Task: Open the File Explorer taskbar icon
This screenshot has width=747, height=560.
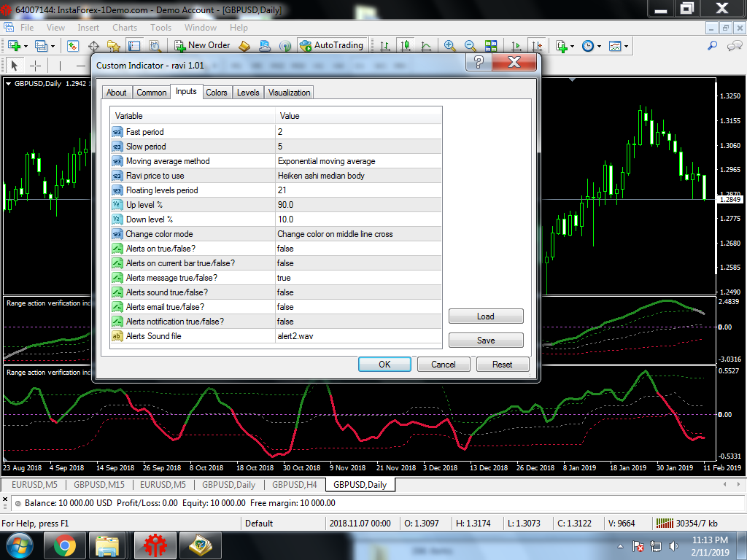Action: pyautogui.click(x=107, y=545)
